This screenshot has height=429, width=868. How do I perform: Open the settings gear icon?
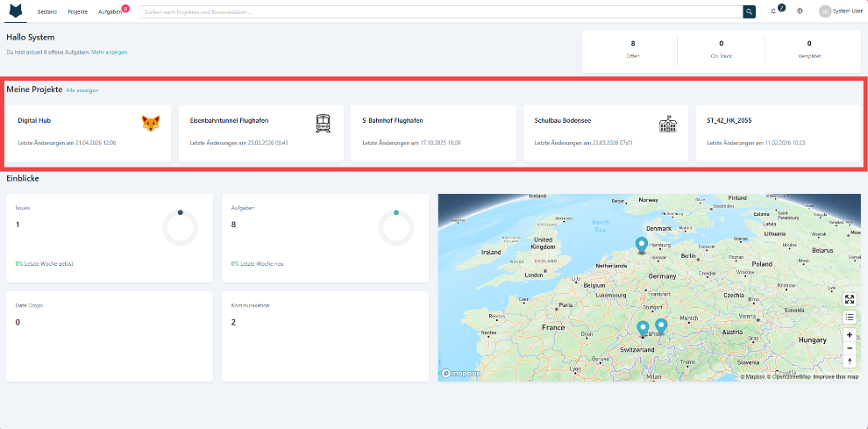[800, 11]
